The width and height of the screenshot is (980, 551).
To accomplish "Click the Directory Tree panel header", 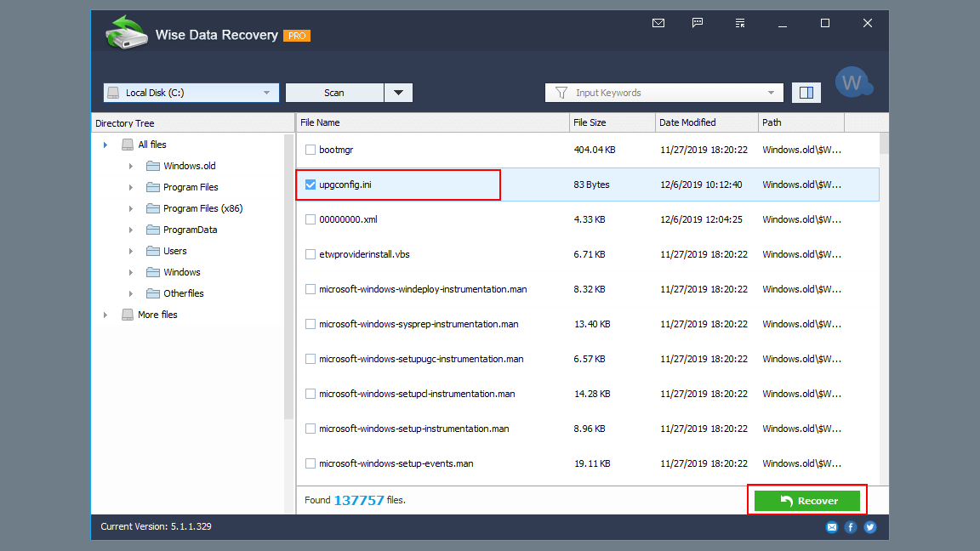I will click(193, 123).
